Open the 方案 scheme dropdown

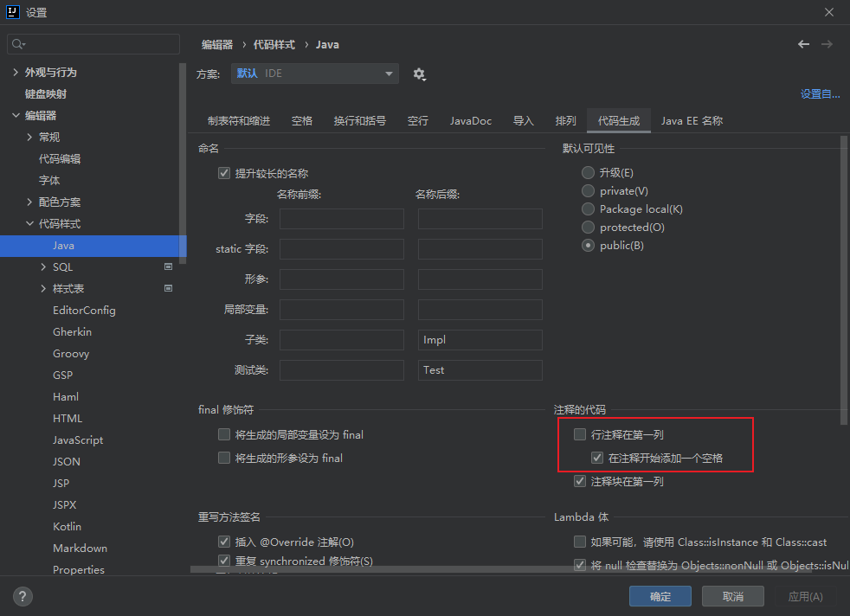tap(314, 74)
